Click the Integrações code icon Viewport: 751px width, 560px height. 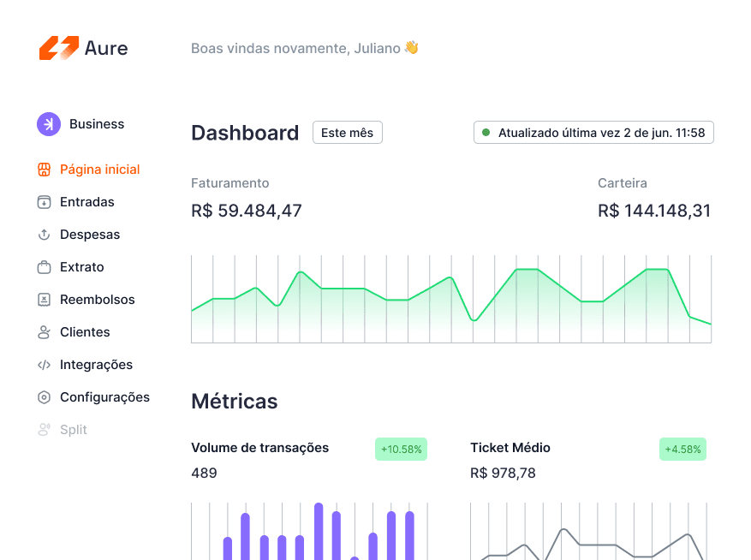tap(44, 365)
